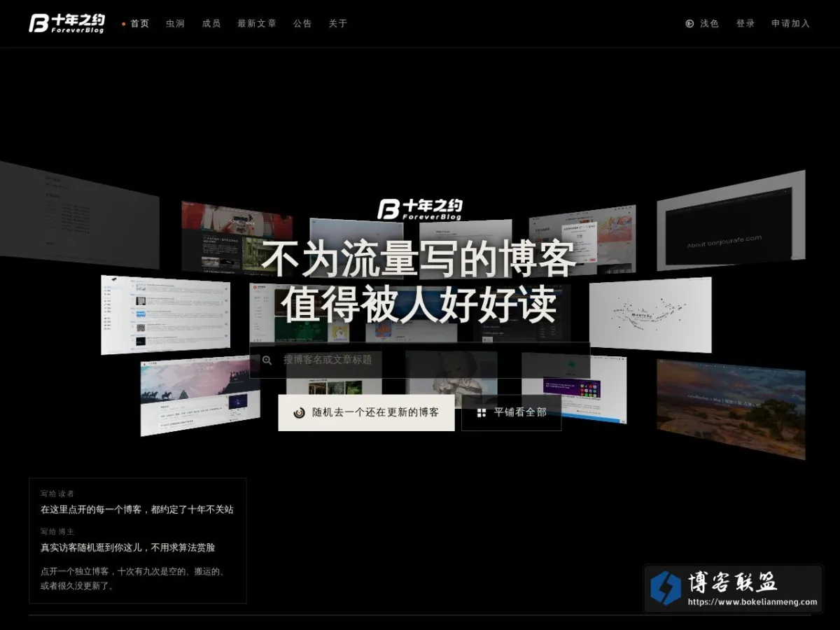Screen dimensions: 840x630
Task: Click the headline 不为流量写的博客
Action: pos(419,260)
